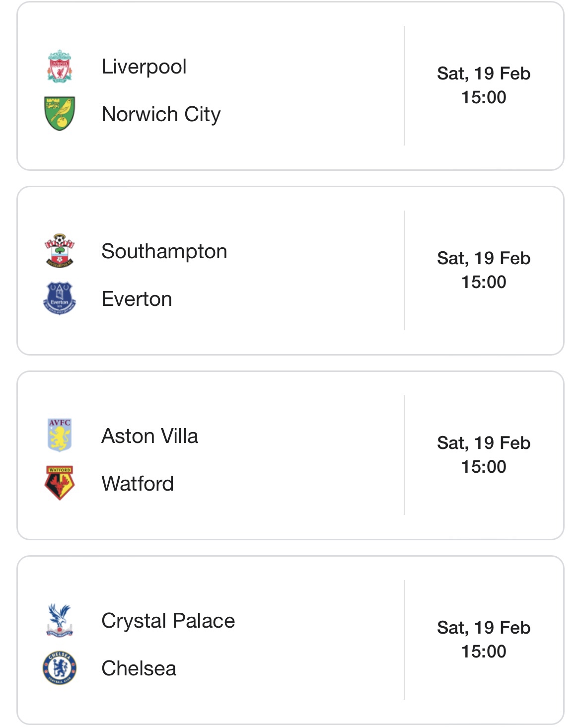
Task: Click the Norwich City club crest
Action: coord(60,114)
